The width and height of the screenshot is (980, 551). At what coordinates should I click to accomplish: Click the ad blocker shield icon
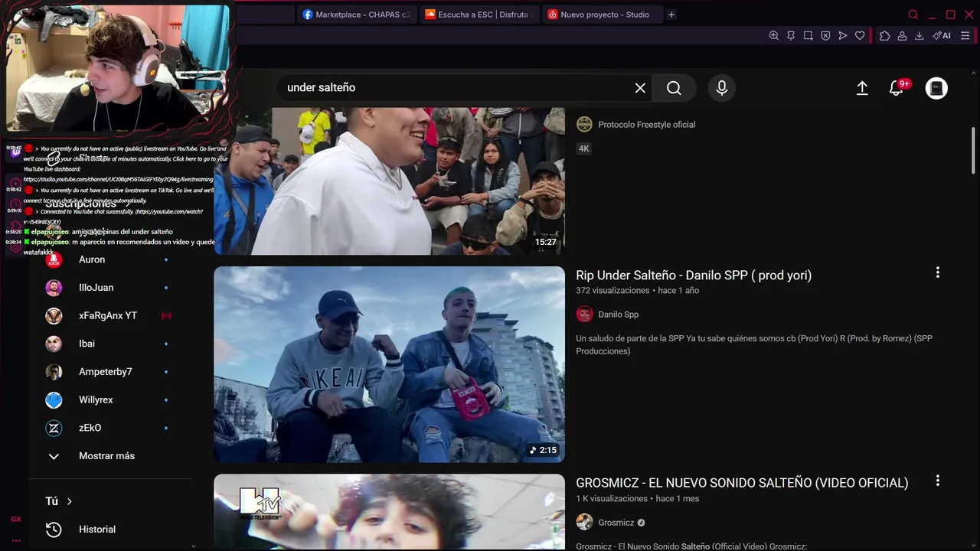pos(825,36)
